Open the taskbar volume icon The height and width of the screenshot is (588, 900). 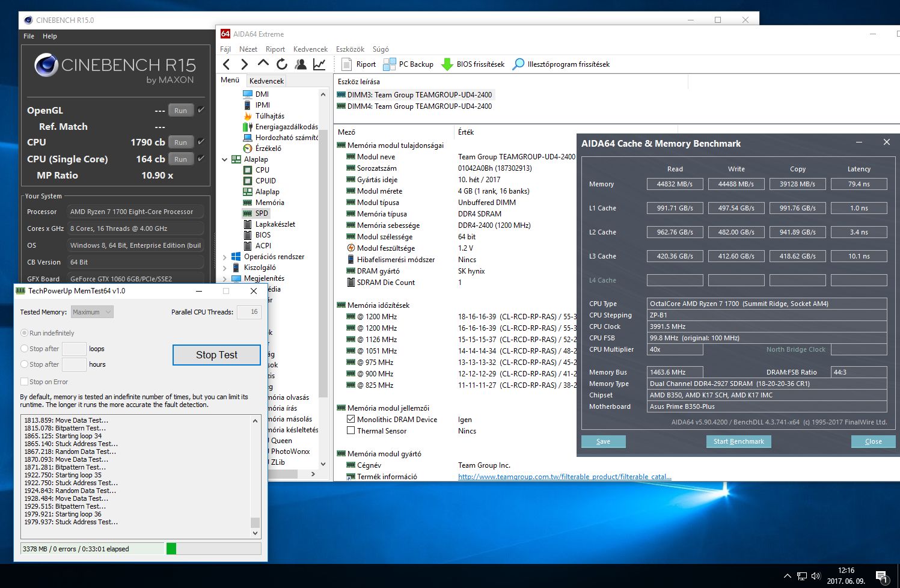click(x=816, y=576)
